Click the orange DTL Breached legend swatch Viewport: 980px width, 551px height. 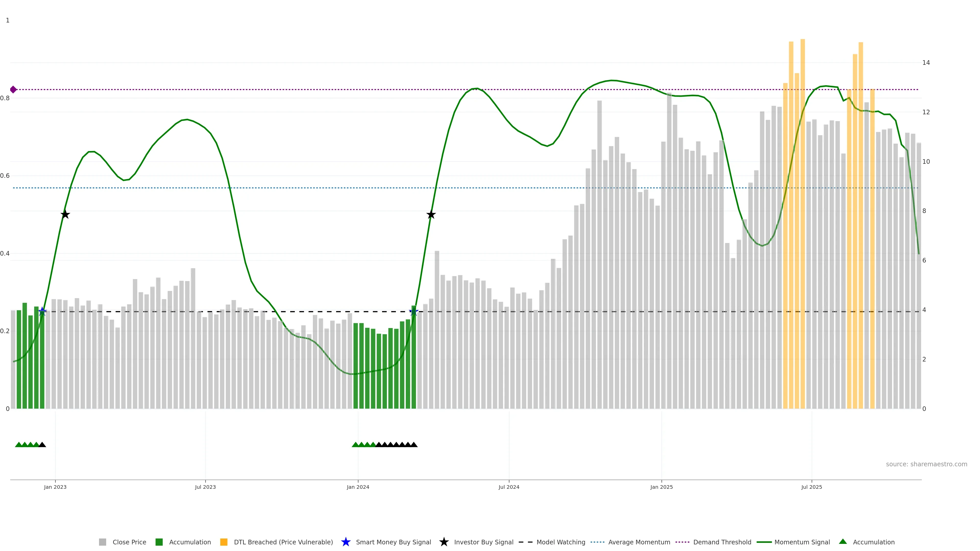pos(224,542)
